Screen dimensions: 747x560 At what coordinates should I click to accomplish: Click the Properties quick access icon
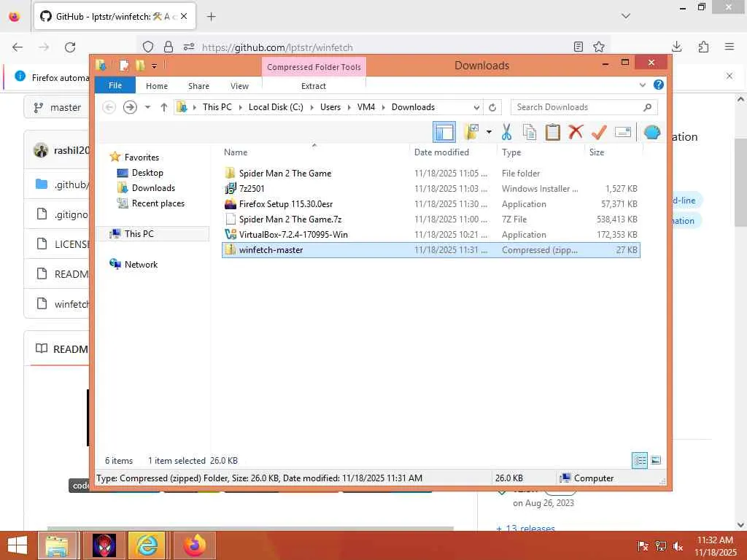pyautogui.click(x=124, y=65)
